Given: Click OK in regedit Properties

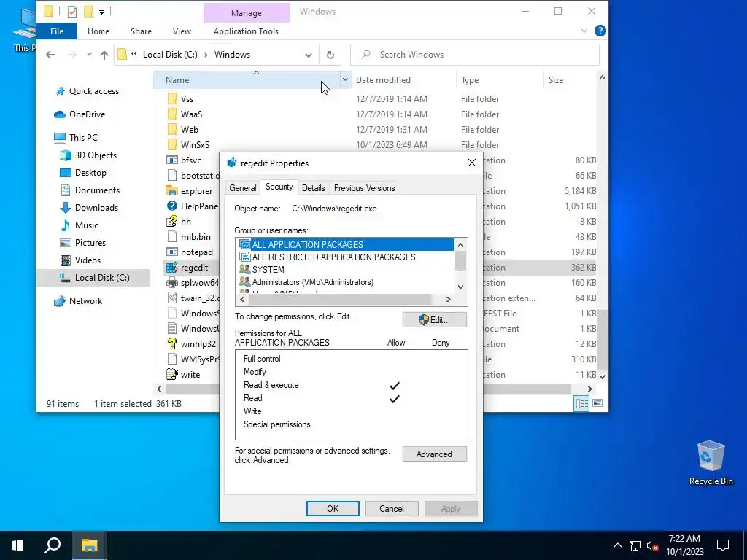Looking at the screenshot, I should click(333, 508).
